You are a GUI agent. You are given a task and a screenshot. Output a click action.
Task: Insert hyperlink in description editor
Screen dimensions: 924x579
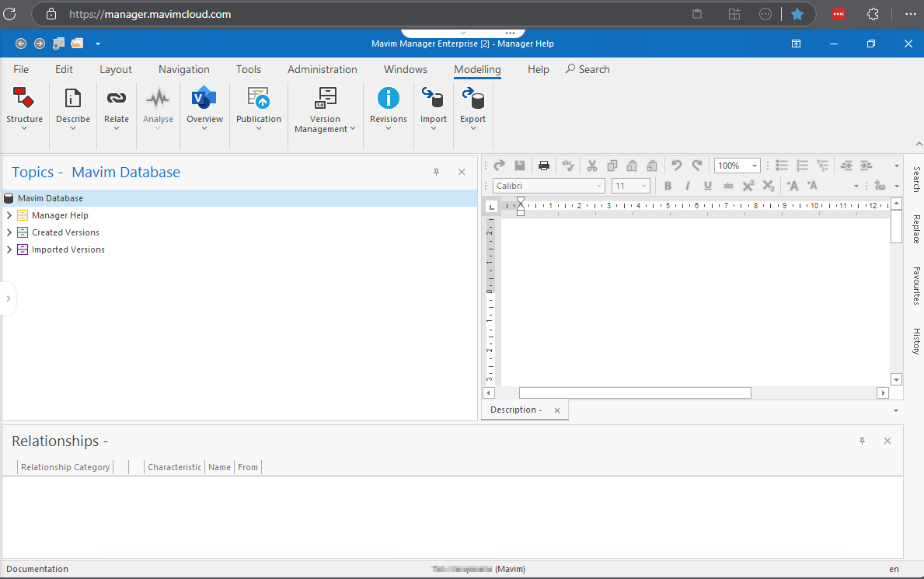pos(880,186)
